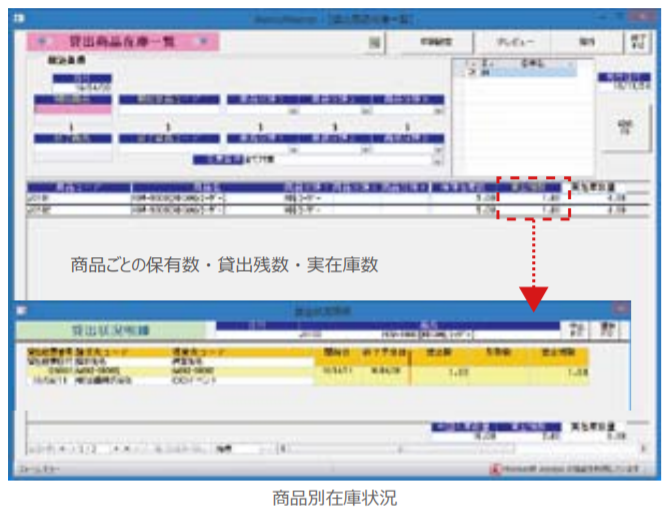670x510 pixels.
Task: Click the 貸出状況明細 sub-window title bar icon
Action: click(21, 311)
